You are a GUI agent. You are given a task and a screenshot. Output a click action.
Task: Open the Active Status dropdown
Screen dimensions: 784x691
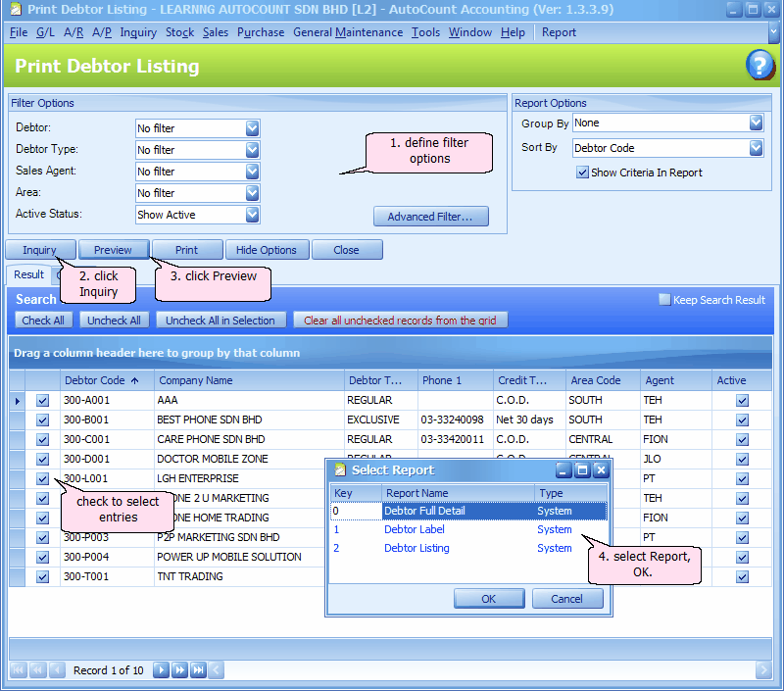pyautogui.click(x=252, y=215)
